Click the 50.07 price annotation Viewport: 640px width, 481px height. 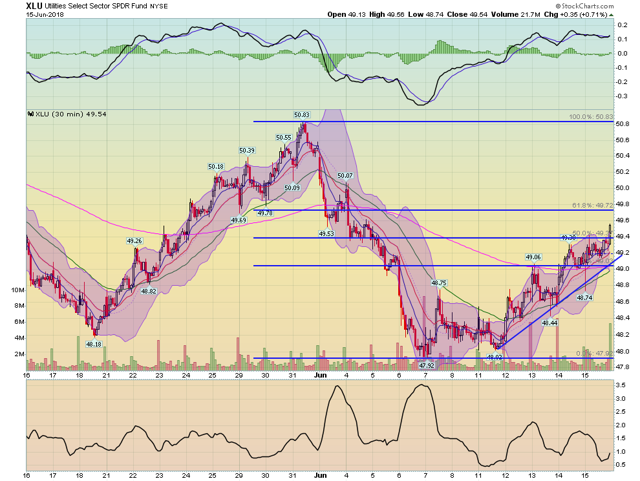(345, 176)
